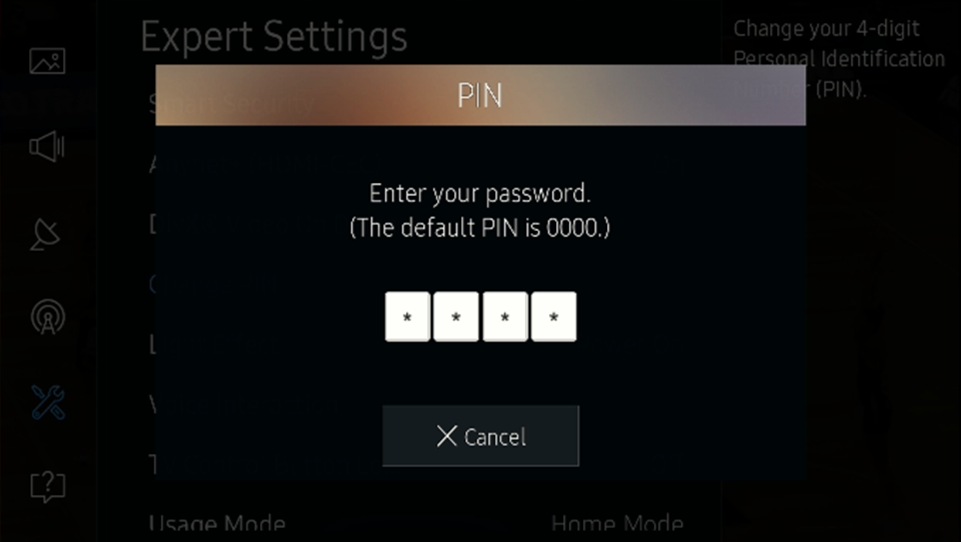Select the dimmed Smart Security menu entry
This screenshot has height=542, width=961.
[x=232, y=104]
